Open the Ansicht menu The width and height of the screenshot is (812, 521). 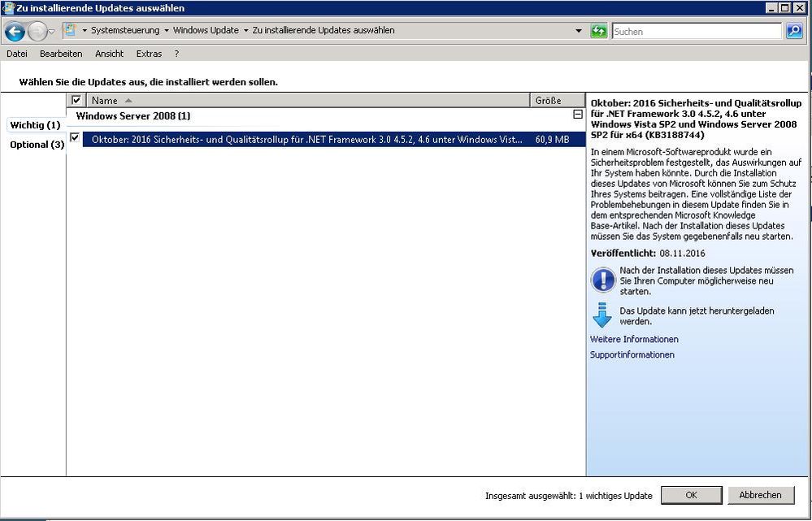pos(109,54)
